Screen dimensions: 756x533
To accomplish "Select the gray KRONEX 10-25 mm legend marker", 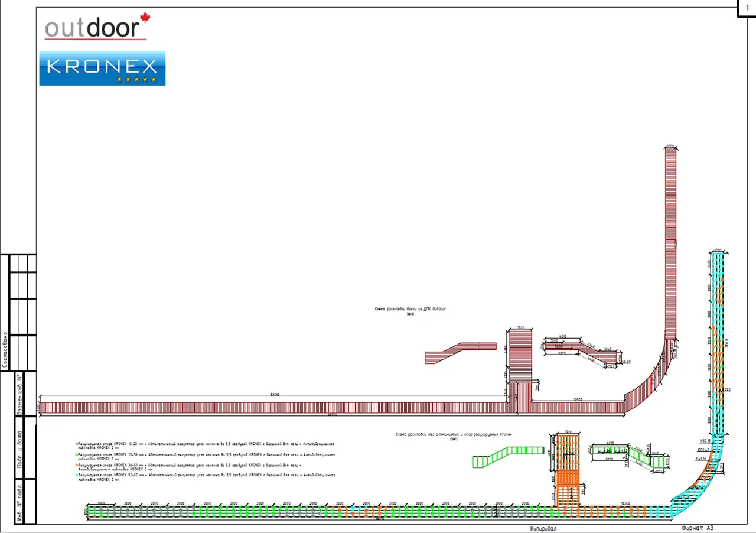I will pos(77,443).
